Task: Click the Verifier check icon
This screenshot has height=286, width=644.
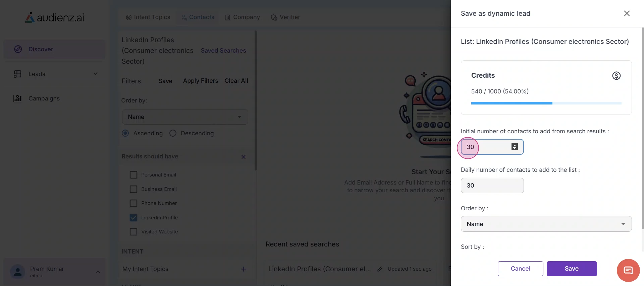Action: pyautogui.click(x=274, y=17)
